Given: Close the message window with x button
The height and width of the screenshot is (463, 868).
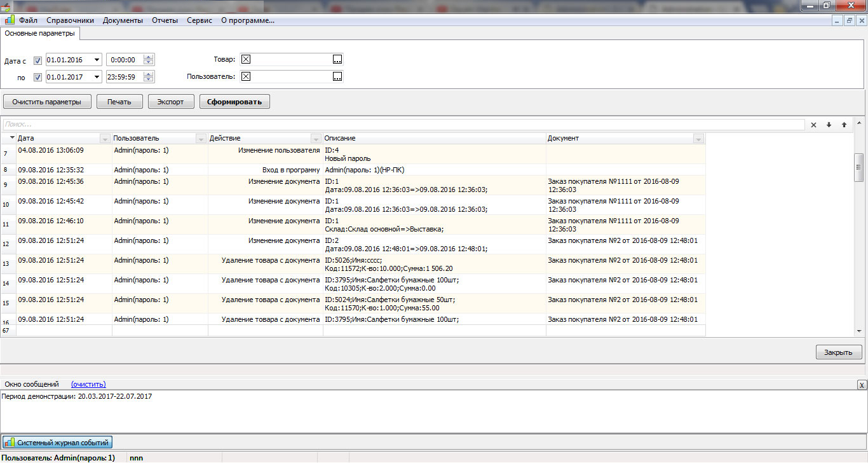Looking at the screenshot, I should point(861,385).
